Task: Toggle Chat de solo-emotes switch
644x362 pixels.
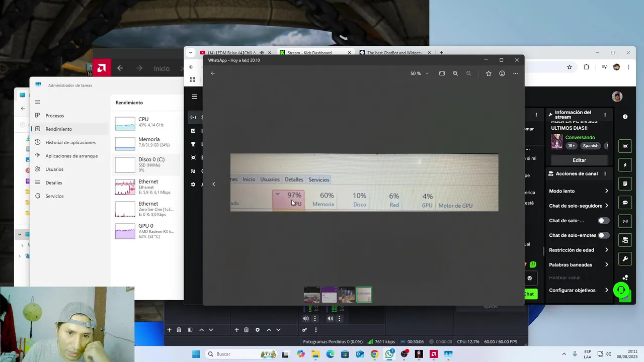Action: (603, 235)
